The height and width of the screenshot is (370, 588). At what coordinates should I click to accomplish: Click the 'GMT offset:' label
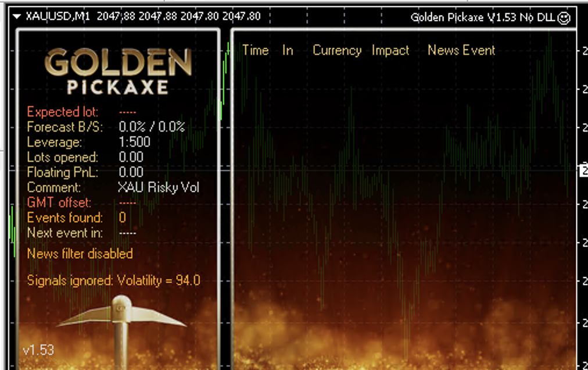coord(59,202)
